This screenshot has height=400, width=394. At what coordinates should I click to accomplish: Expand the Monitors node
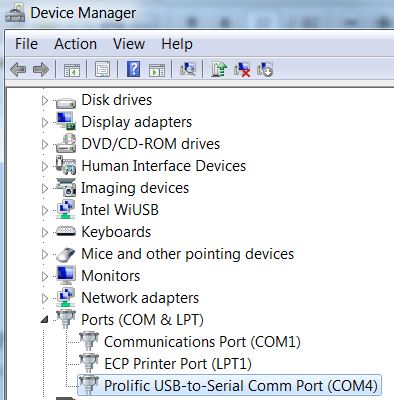[x=45, y=276]
